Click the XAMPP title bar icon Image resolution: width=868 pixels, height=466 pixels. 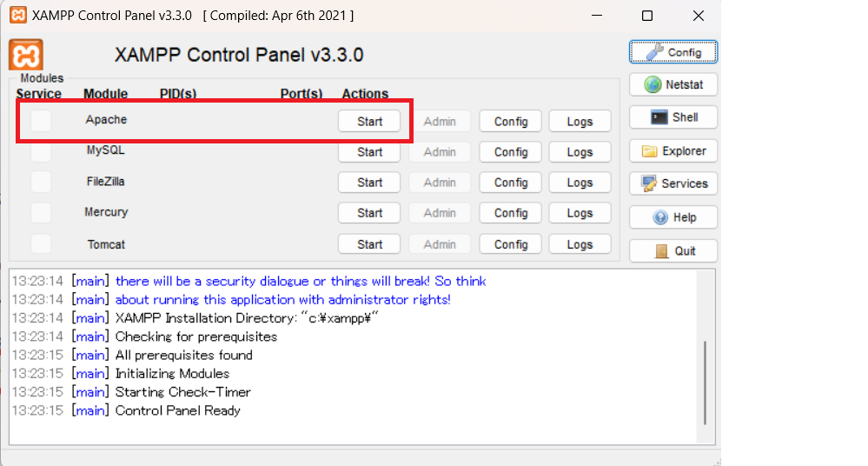(17, 15)
